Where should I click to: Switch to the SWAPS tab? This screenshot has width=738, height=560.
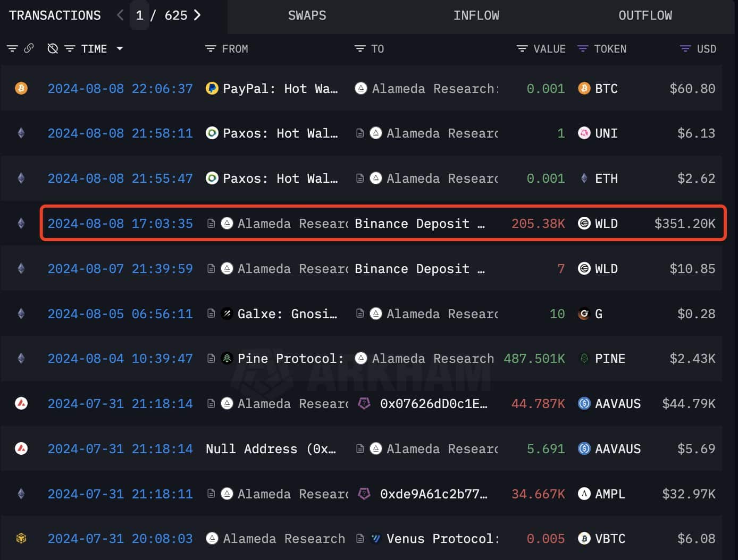point(307,15)
